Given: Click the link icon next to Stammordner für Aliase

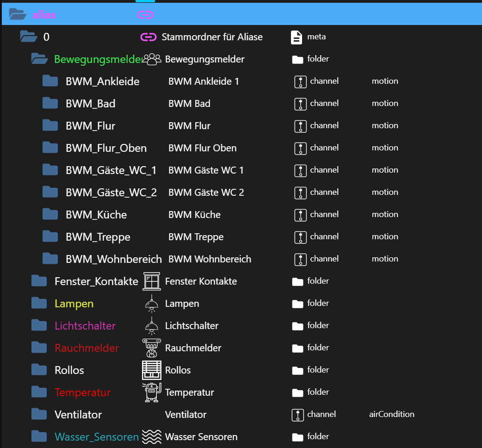Looking at the screenshot, I should [x=148, y=37].
